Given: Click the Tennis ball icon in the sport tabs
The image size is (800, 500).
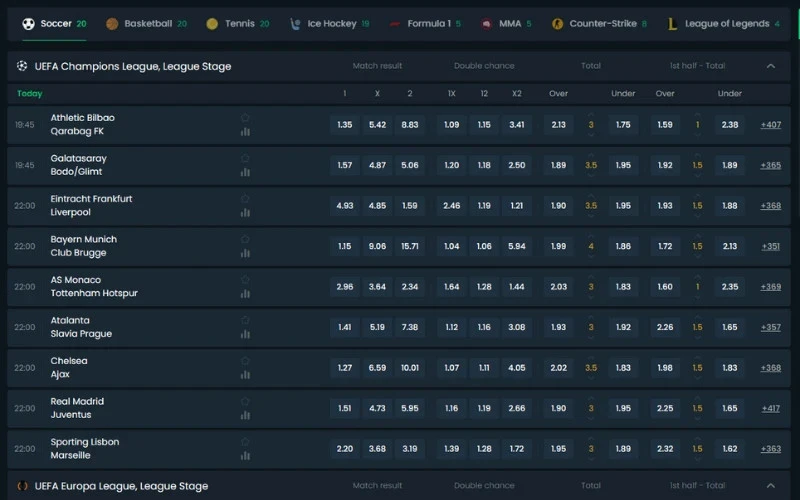Looking at the screenshot, I should click(x=212, y=23).
